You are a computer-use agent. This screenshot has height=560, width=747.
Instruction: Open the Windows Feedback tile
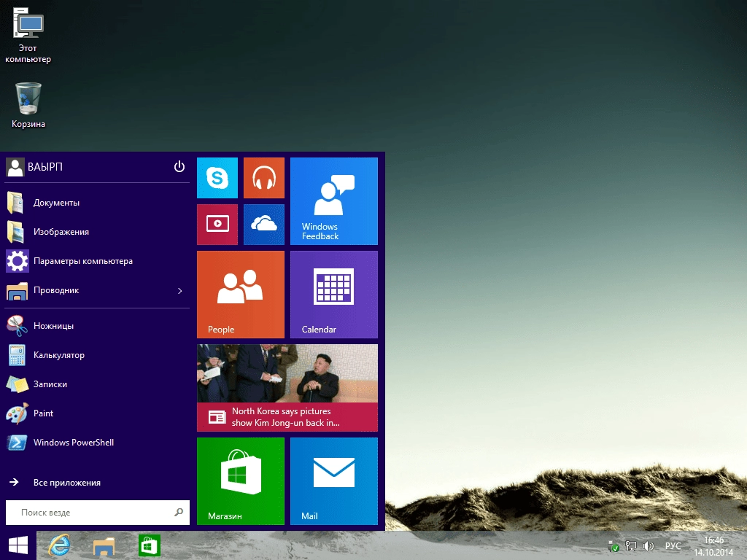334,201
